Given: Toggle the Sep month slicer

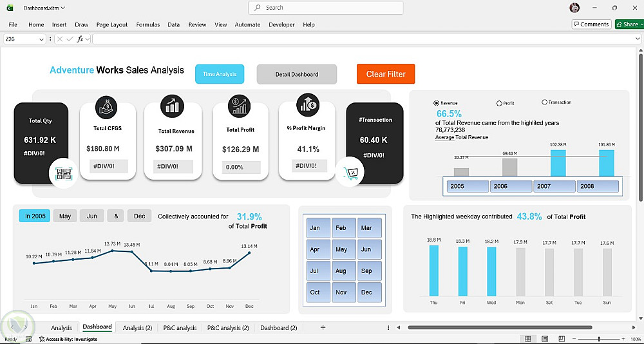Looking at the screenshot, I should (x=370, y=271).
